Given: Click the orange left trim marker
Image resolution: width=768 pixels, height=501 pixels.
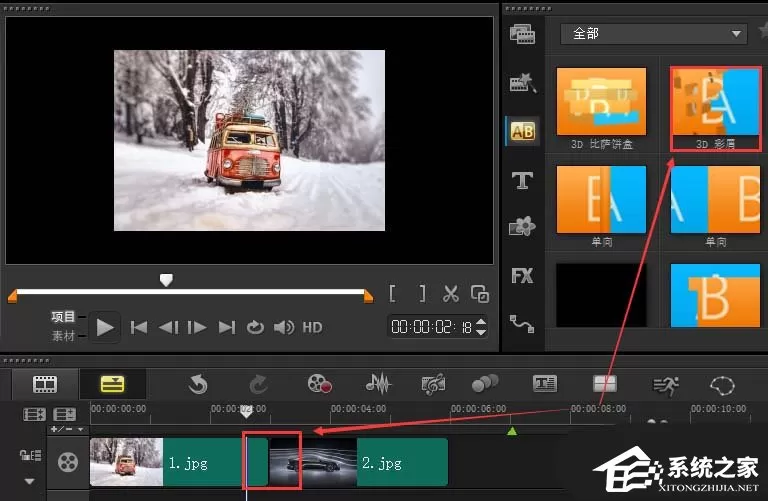Looking at the screenshot, I should tap(13, 296).
